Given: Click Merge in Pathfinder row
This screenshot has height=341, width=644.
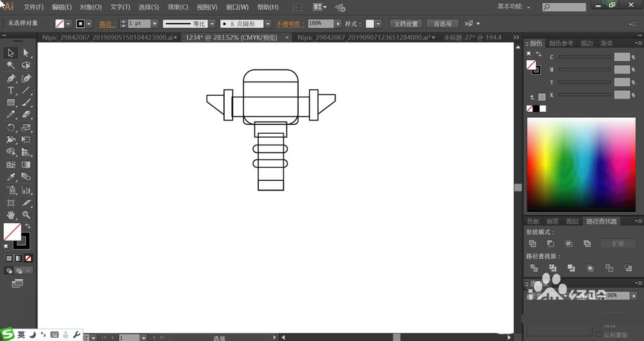Looking at the screenshot, I should pyautogui.click(x=571, y=268).
